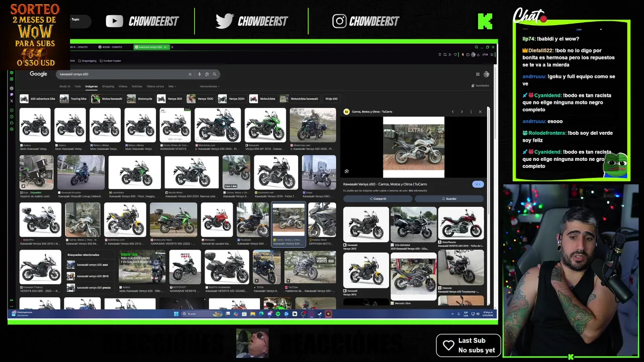
Task: Switch to the Videos tab
Action: pyautogui.click(x=123, y=86)
